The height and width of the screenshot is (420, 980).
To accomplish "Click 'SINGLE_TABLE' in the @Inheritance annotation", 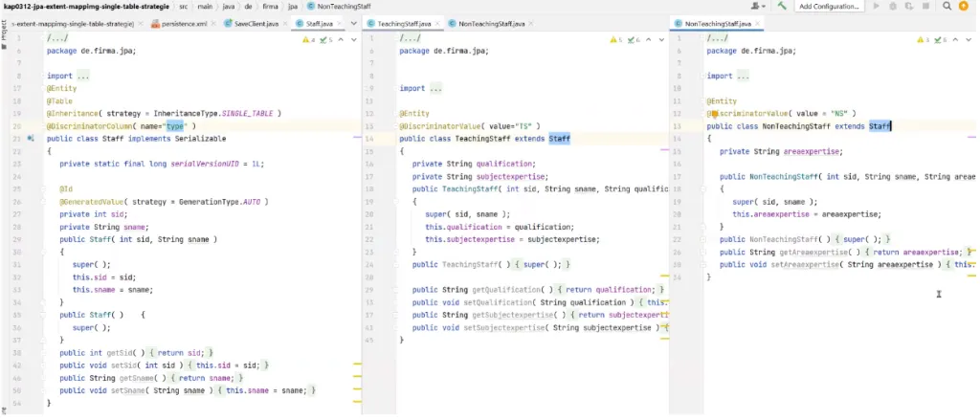I will coord(248,114).
